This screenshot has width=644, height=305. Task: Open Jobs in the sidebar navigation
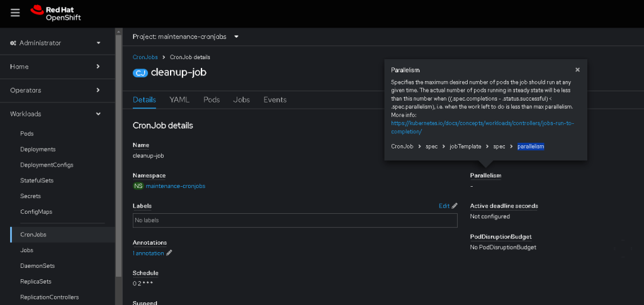click(26, 250)
